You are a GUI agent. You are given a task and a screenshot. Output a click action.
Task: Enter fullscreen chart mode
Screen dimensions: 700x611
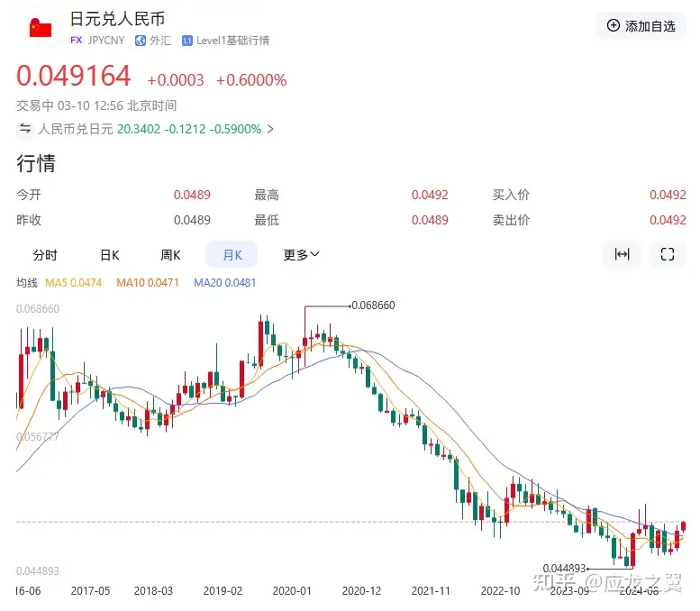pos(668,255)
